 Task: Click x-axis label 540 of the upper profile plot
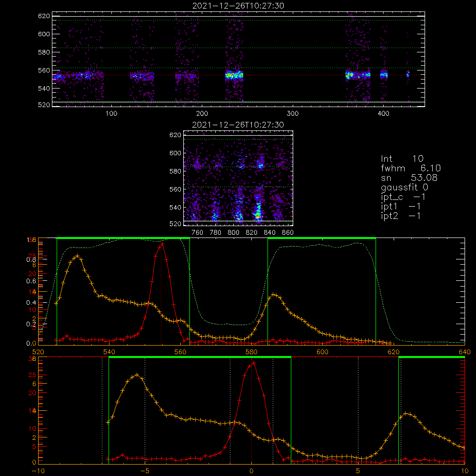[x=109, y=352]
